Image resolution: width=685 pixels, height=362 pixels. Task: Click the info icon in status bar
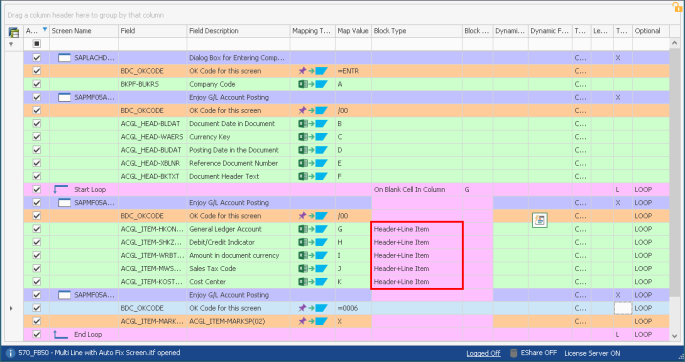10,353
